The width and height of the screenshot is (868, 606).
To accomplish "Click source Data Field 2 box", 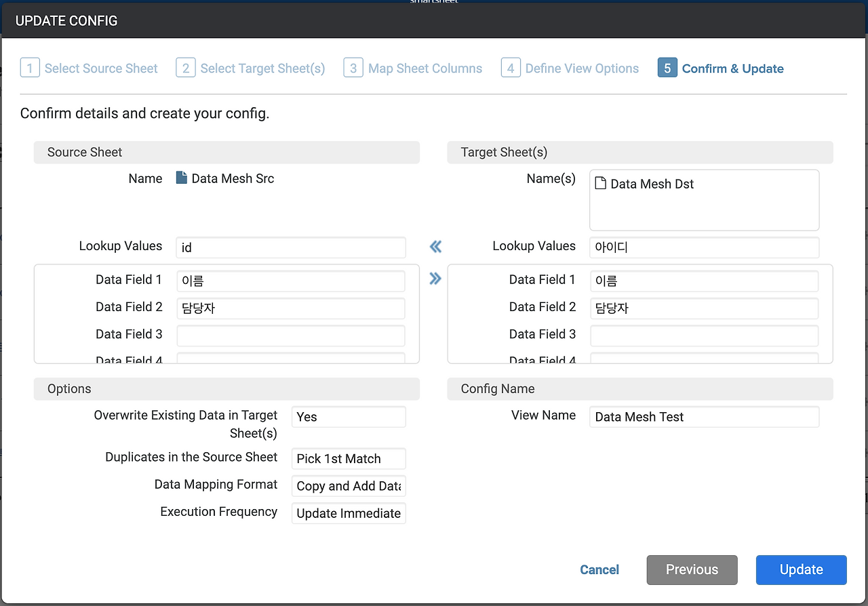I will [290, 308].
